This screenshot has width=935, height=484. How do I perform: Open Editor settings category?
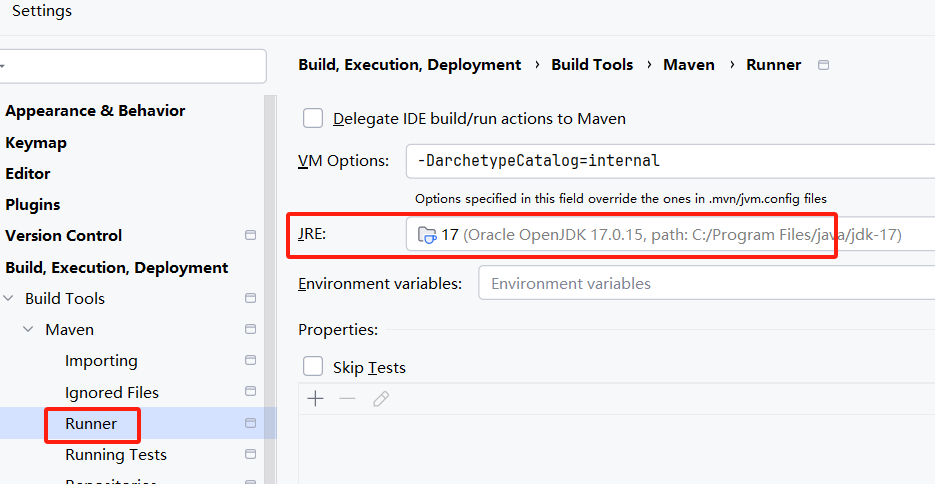[x=27, y=174]
